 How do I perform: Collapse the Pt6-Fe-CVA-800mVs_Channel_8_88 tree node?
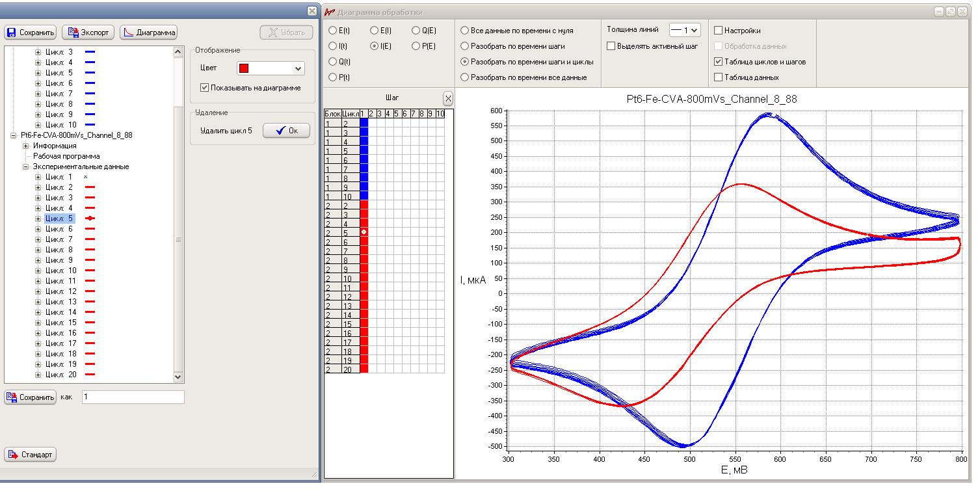click(14, 135)
